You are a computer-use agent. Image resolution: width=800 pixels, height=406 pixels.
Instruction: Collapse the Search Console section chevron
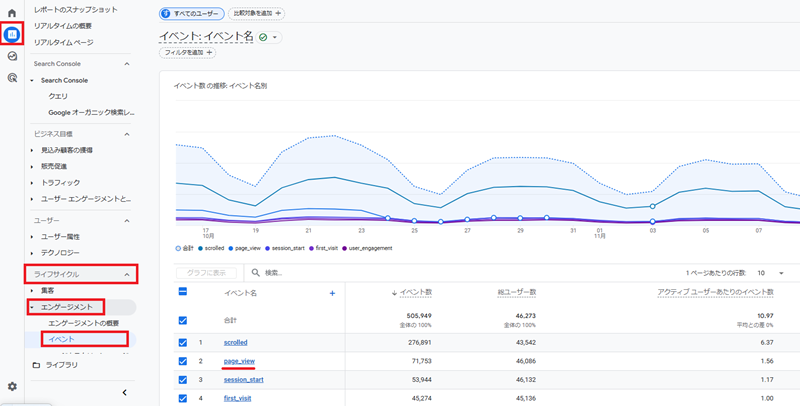(x=127, y=64)
